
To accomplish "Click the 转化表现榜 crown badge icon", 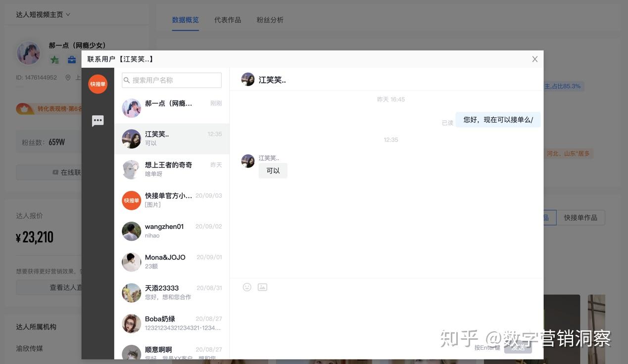I will pyautogui.click(x=25, y=108).
